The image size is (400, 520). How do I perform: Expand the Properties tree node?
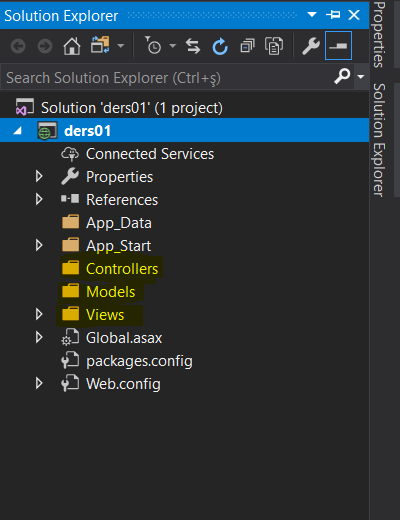tap(39, 176)
